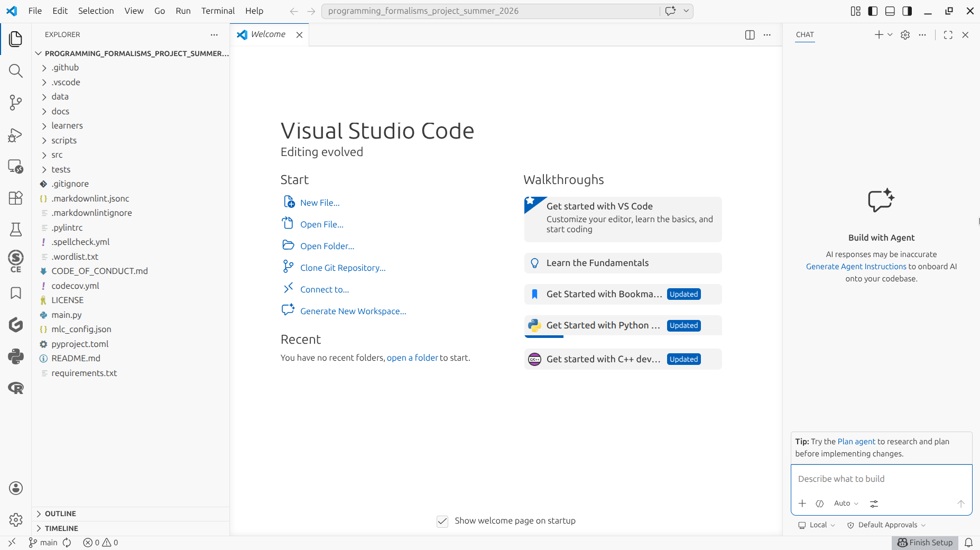Open the Default Approvals dropdown
Viewport: 980px width, 550px height.
pos(886,525)
